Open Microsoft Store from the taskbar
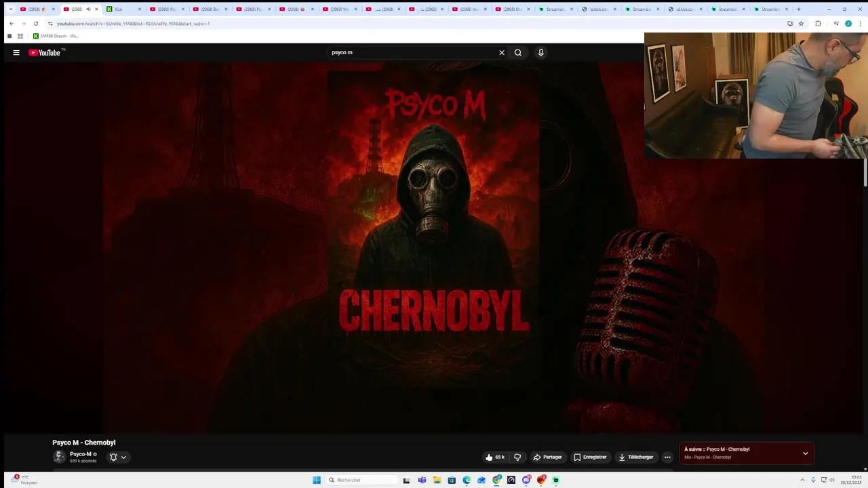Screen dimensions: 868x488 pyautogui.click(x=452, y=480)
